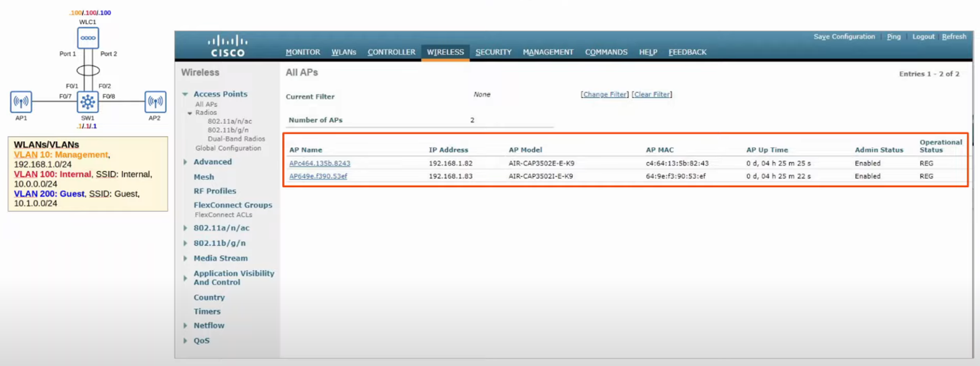The height and width of the screenshot is (366, 980).
Task: Click the WLC1 controller icon in diagram
Action: (88, 38)
